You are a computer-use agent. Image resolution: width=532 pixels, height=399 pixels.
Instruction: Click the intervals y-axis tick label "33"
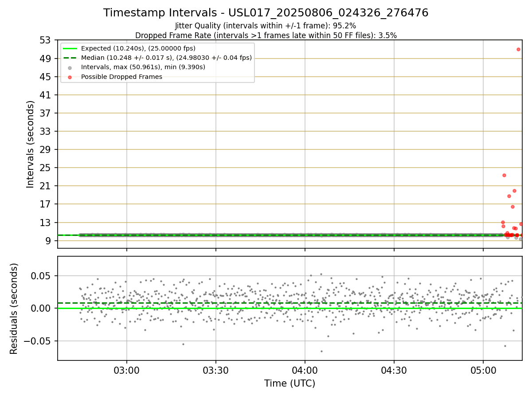pos(46,131)
